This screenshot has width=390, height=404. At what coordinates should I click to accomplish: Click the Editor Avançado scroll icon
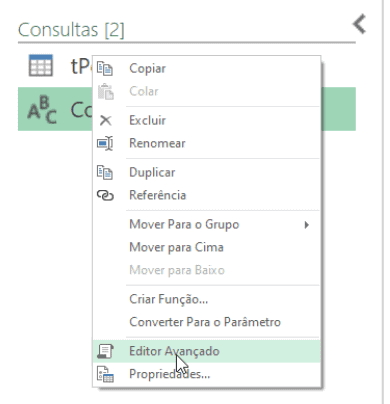(105, 351)
